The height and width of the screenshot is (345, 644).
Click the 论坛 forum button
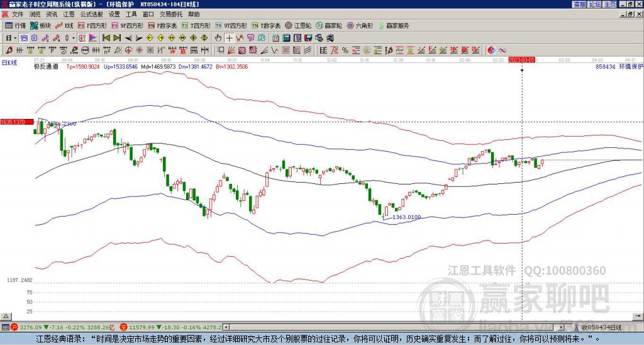click(x=594, y=4)
